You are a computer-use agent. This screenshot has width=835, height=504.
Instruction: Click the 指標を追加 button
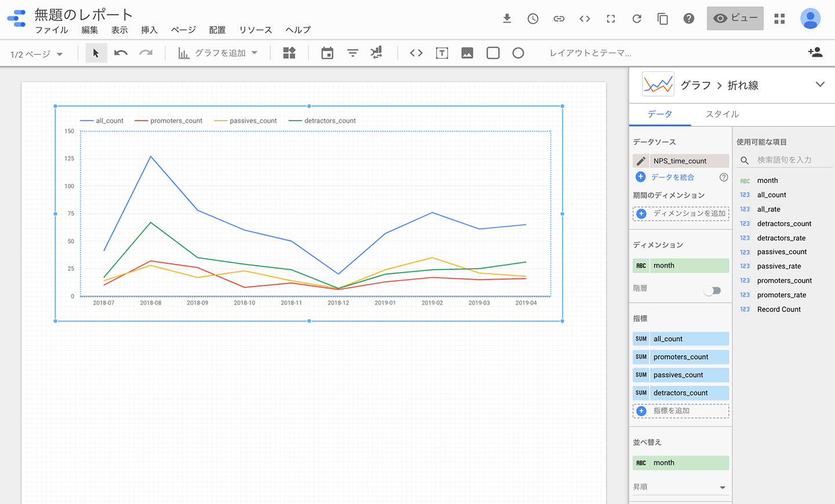(x=681, y=411)
